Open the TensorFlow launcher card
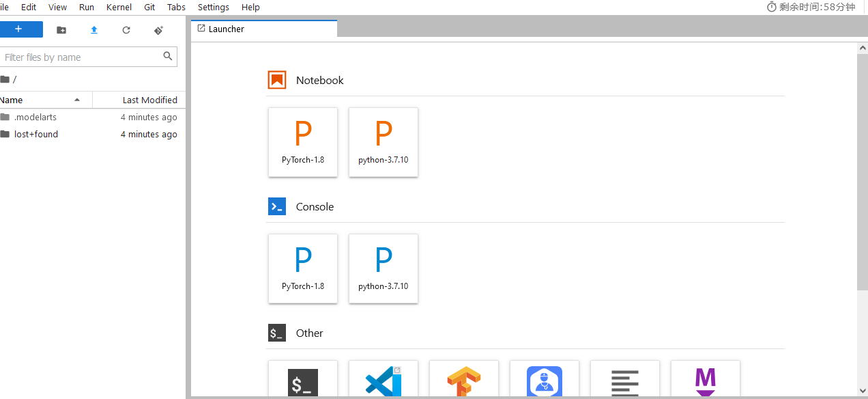Viewport: 868px width, 399px height. (x=464, y=380)
